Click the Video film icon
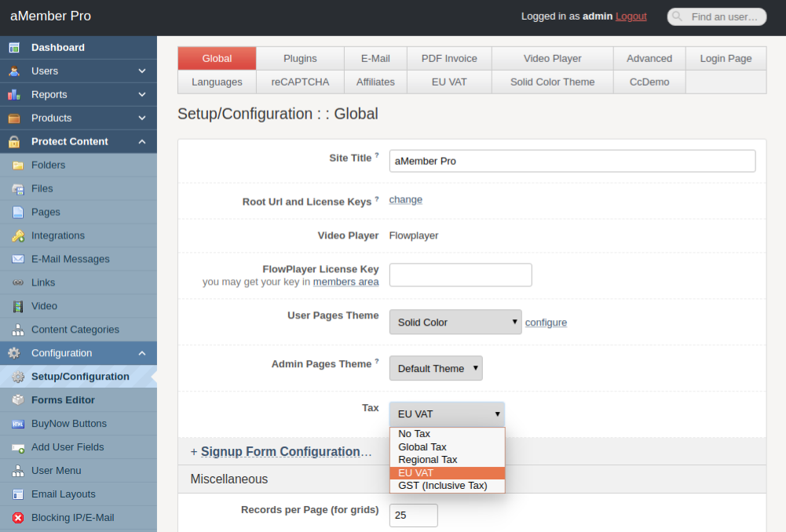 tap(17, 307)
